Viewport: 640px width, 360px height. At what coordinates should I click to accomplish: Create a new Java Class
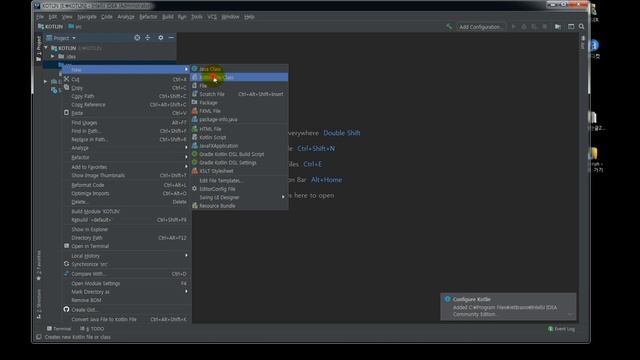pyautogui.click(x=240, y=69)
